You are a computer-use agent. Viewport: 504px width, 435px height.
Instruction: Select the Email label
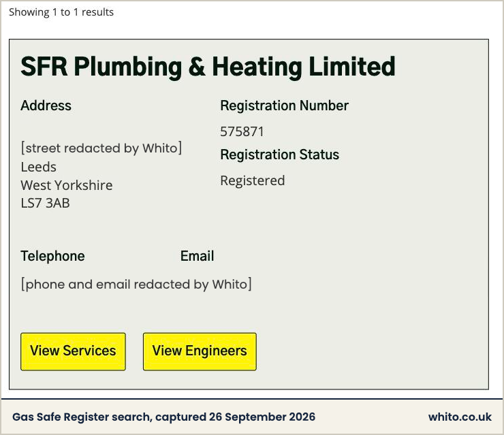coord(197,256)
